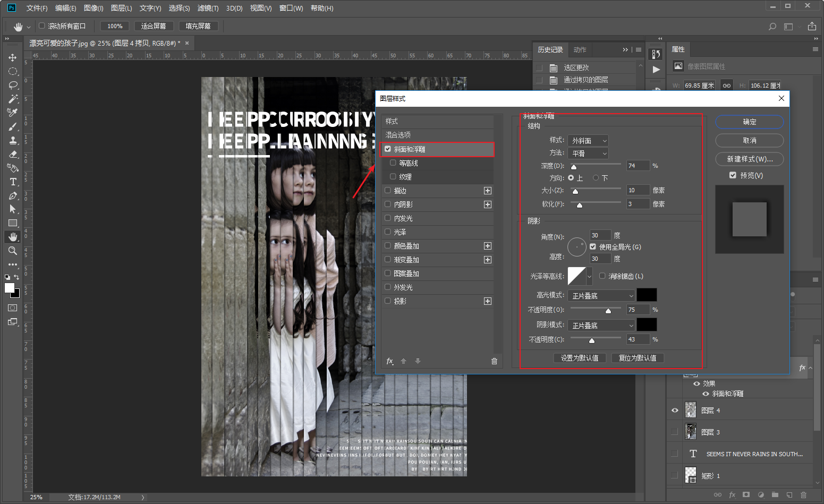
Task: Enable the Stroke (描边) checkbox
Action: tap(388, 191)
